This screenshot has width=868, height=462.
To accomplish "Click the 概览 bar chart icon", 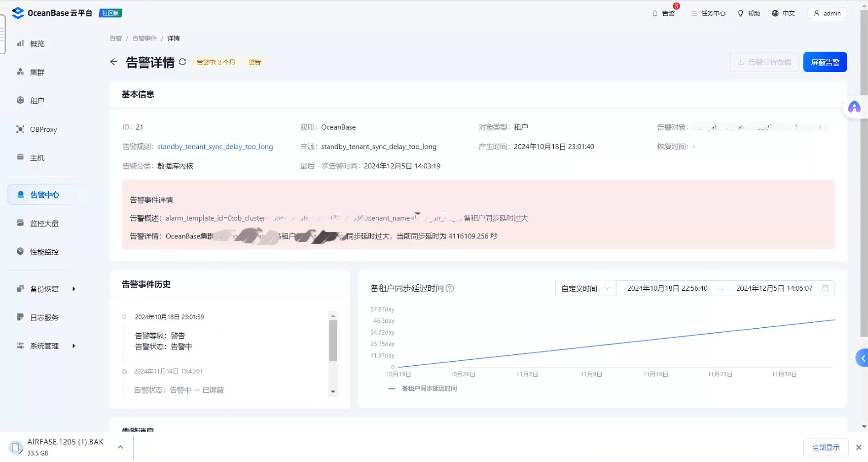I will click(20, 43).
